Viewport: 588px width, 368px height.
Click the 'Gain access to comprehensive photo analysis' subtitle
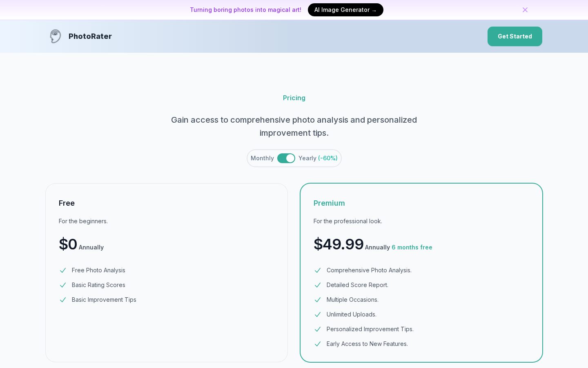tap(294, 126)
